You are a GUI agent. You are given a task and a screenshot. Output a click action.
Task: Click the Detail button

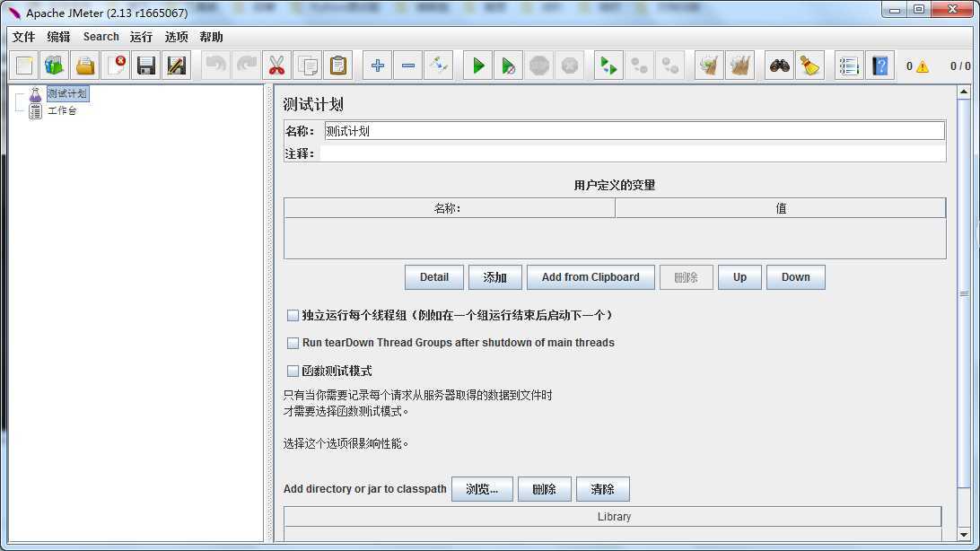(x=434, y=277)
